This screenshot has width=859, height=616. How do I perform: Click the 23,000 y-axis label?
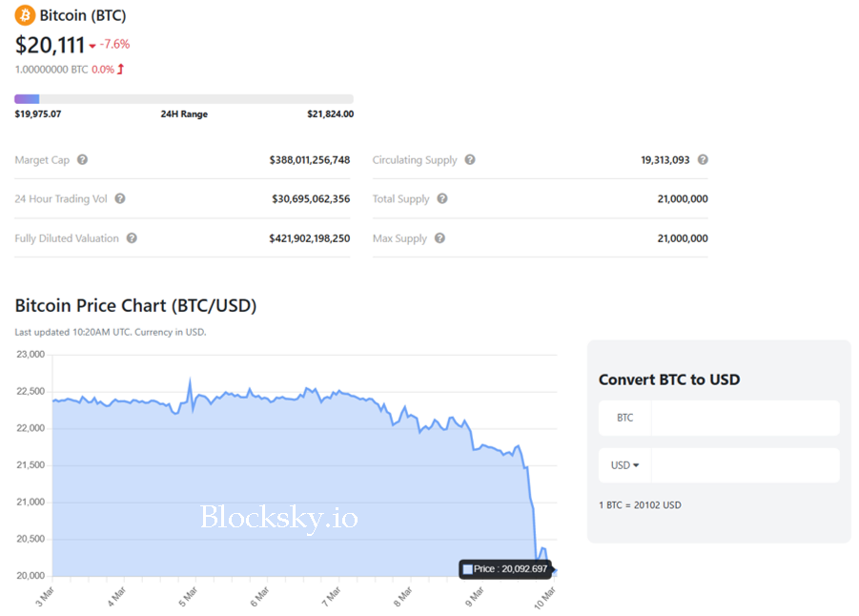[x=31, y=354]
